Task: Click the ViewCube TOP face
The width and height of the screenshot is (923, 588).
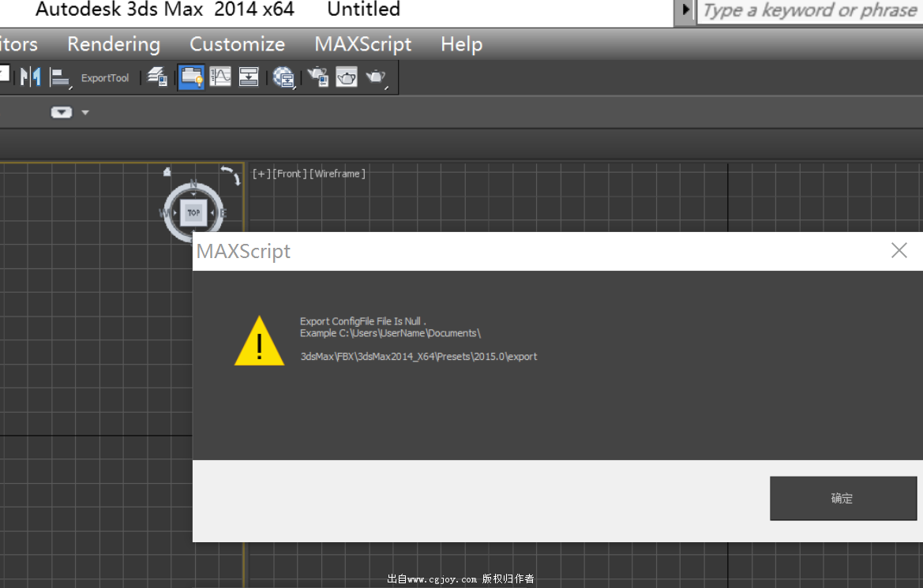Action: (193, 212)
